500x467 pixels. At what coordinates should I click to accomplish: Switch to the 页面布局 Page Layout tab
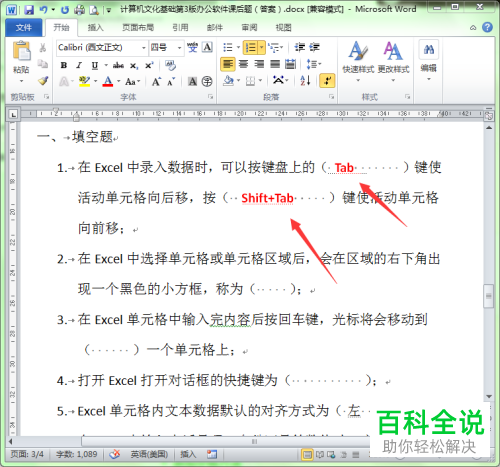138,27
